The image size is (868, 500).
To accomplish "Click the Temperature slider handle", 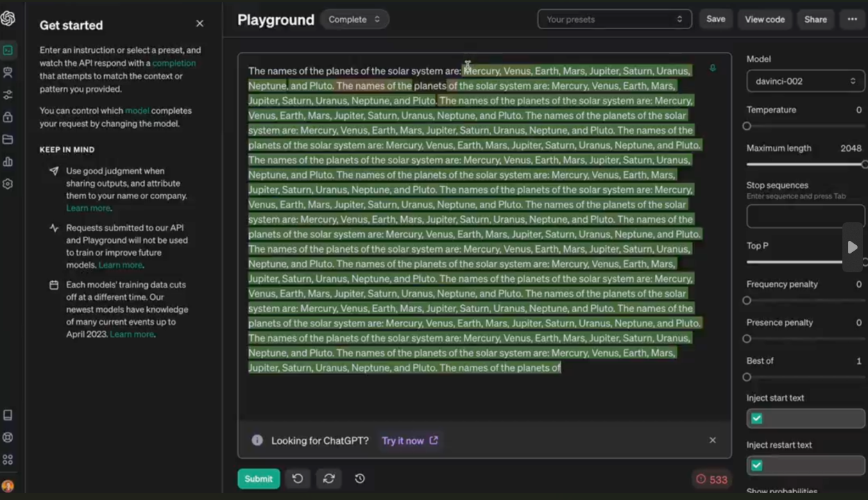I will (747, 126).
